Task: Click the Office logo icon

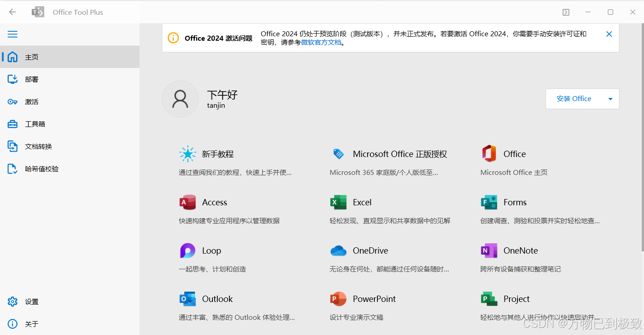Action: 489,153
